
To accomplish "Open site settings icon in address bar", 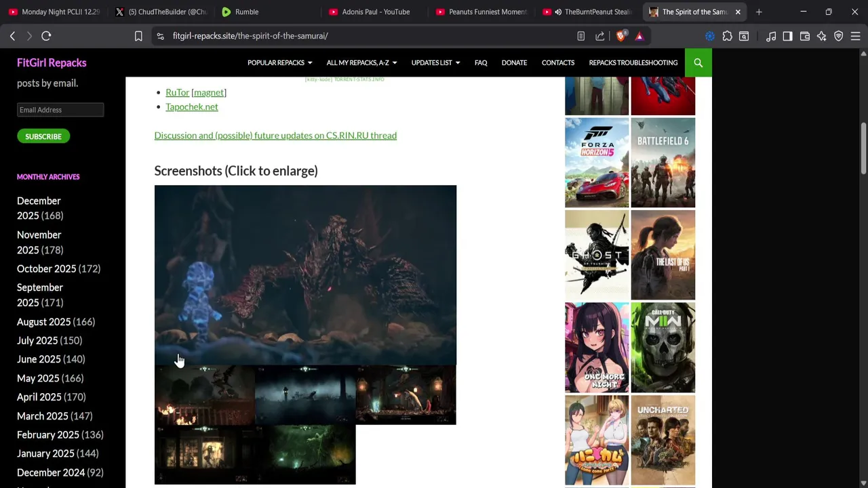I will (x=160, y=36).
